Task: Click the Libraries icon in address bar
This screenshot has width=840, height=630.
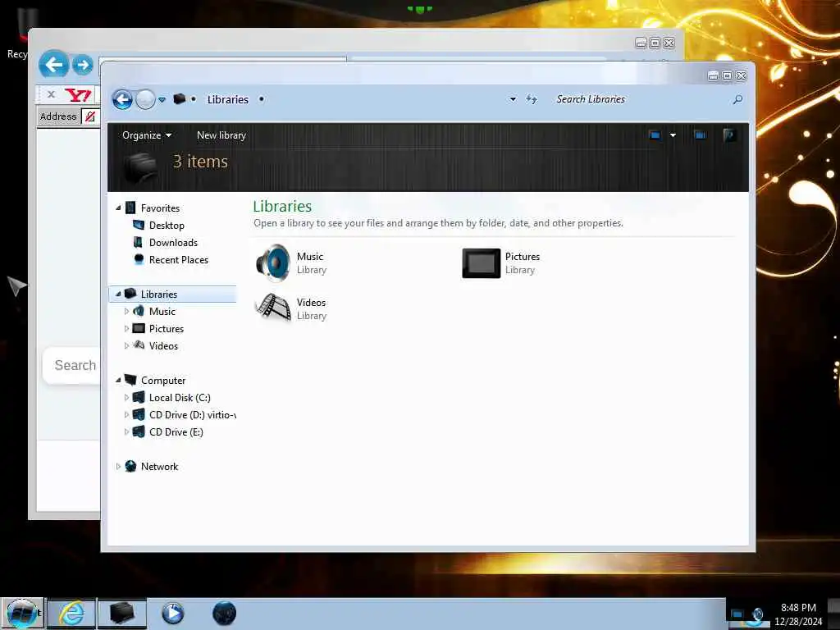Action: (180, 99)
